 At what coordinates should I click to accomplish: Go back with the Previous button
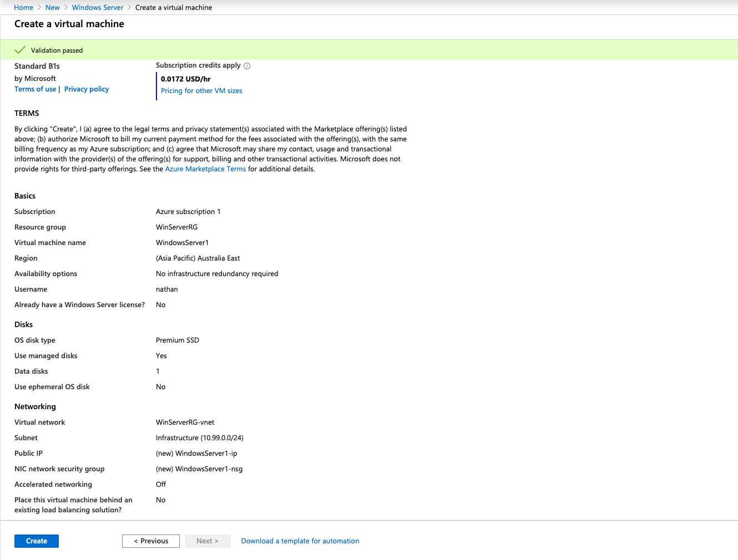pyautogui.click(x=151, y=541)
